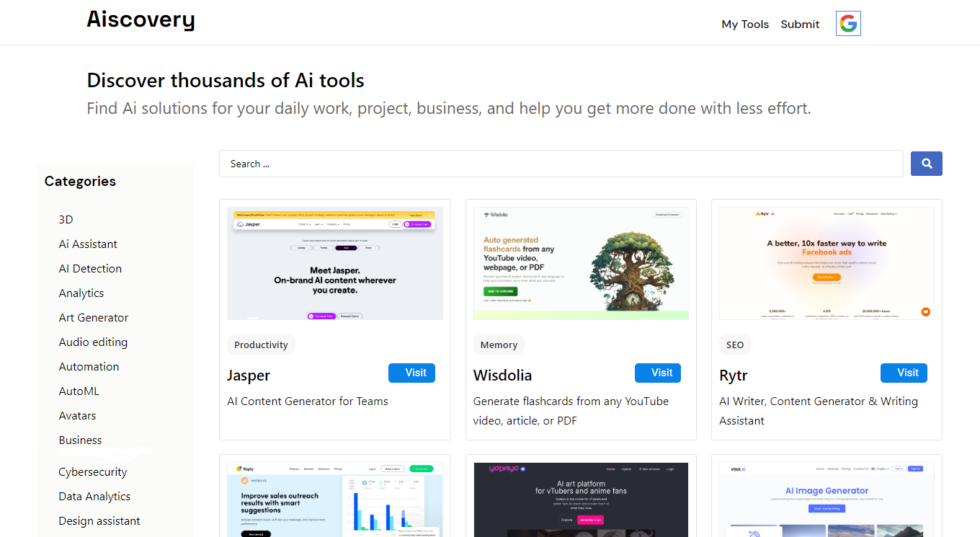Click the Productivity tag on Jasper card
Image resolution: width=980 pixels, height=537 pixels.
point(261,345)
